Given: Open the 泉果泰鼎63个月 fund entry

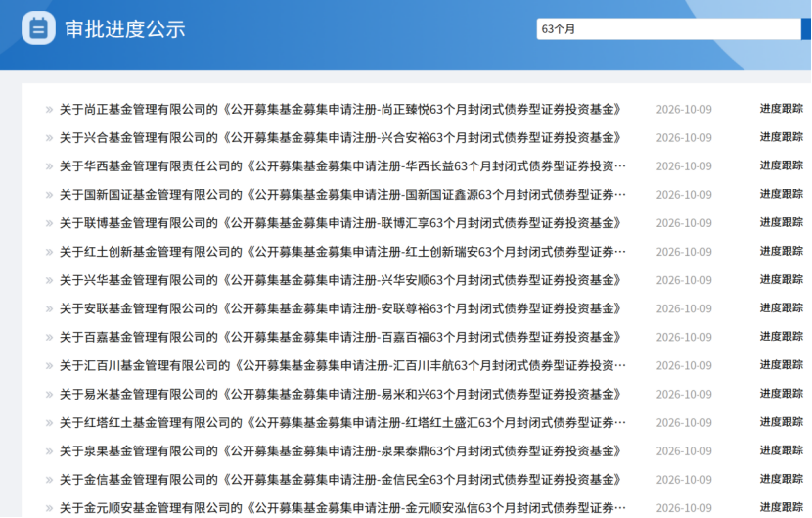Looking at the screenshot, I should tap(340, 451).
